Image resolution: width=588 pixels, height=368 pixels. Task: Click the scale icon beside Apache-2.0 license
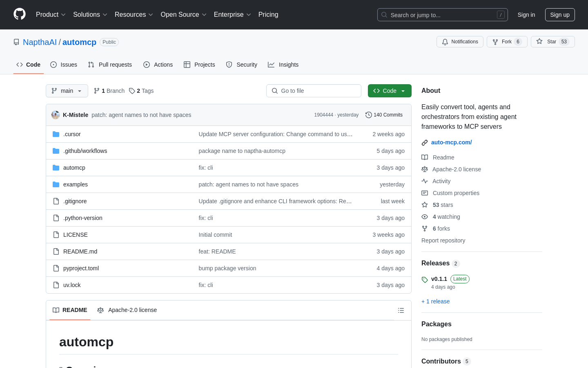pyautogui.click(x=425, y=169)
